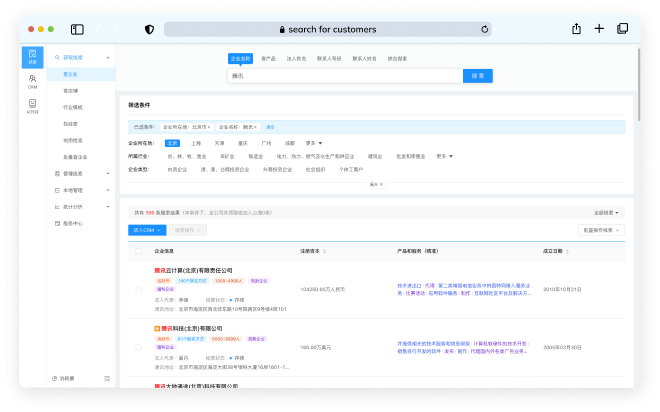Click the company search input containing 腾讯
660x412 pixels.
pyautogui.click(x=345, y=76)
